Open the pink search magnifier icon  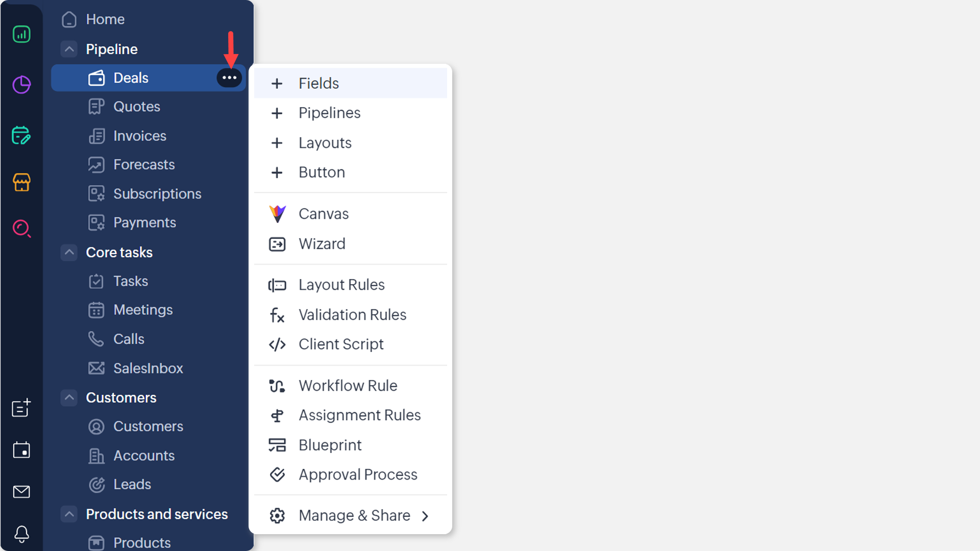21,229
